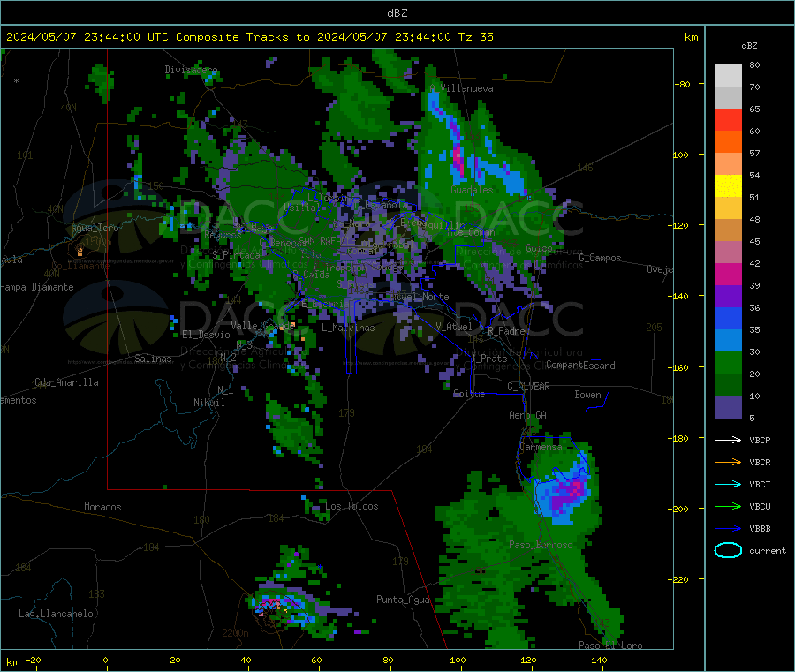
Task: Click the G_ALVEAR place label
Action: click(528, 387)
